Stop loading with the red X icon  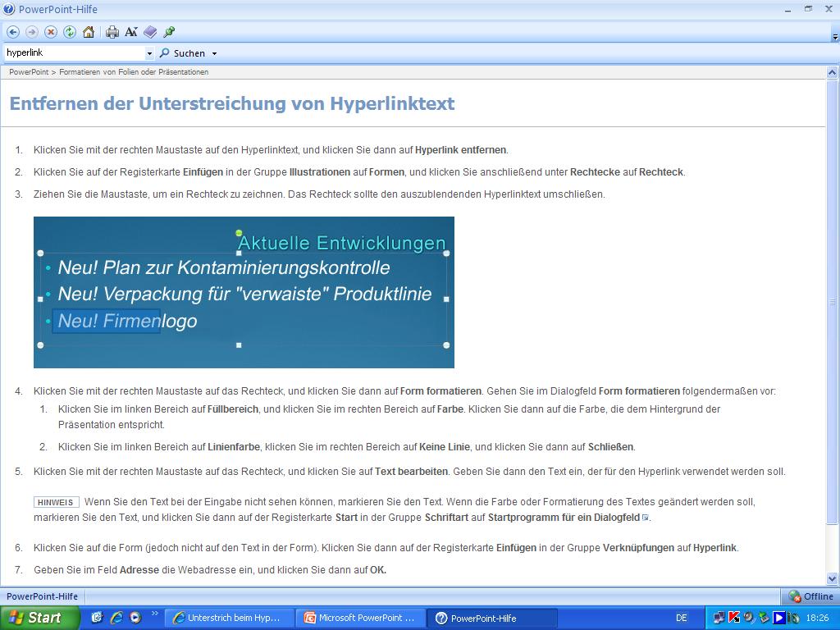tap(50, 32)
